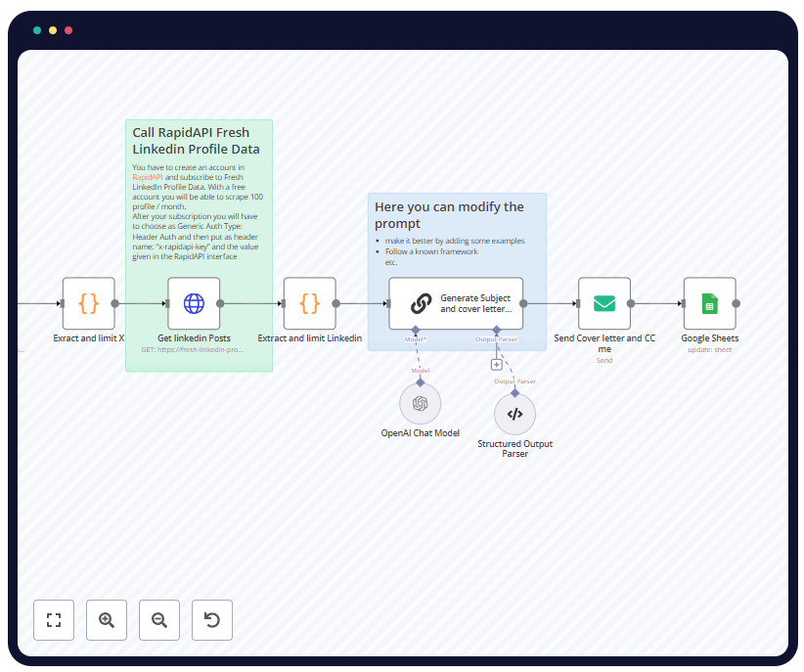Click 'Follow a known framework' bullet text
Viewport: 804px width, 672px height.
pos(431,251)
